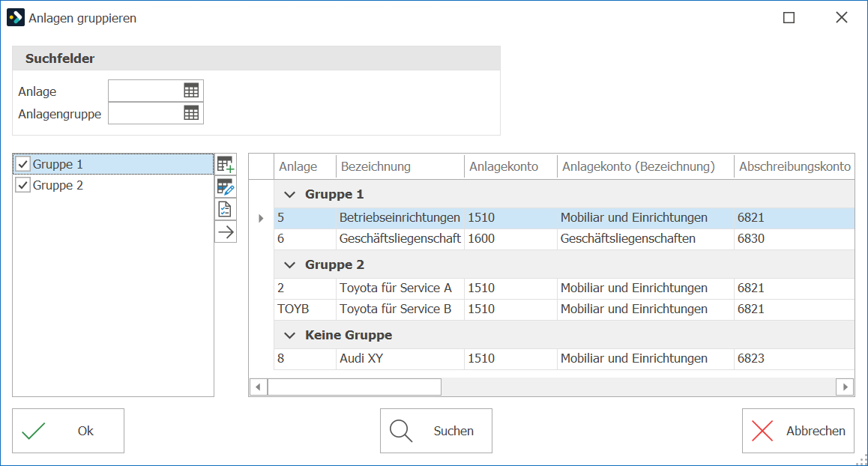Open the Anlagengruppe field lookup grid icon

click(191, 113)
